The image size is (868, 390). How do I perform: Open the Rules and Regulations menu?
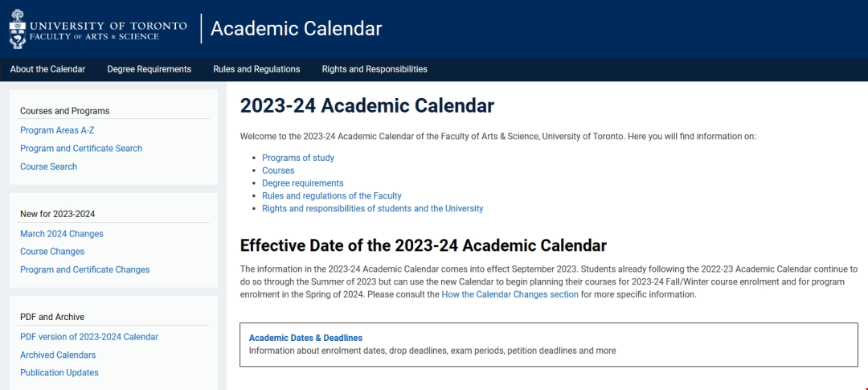[x=256, y=69]
